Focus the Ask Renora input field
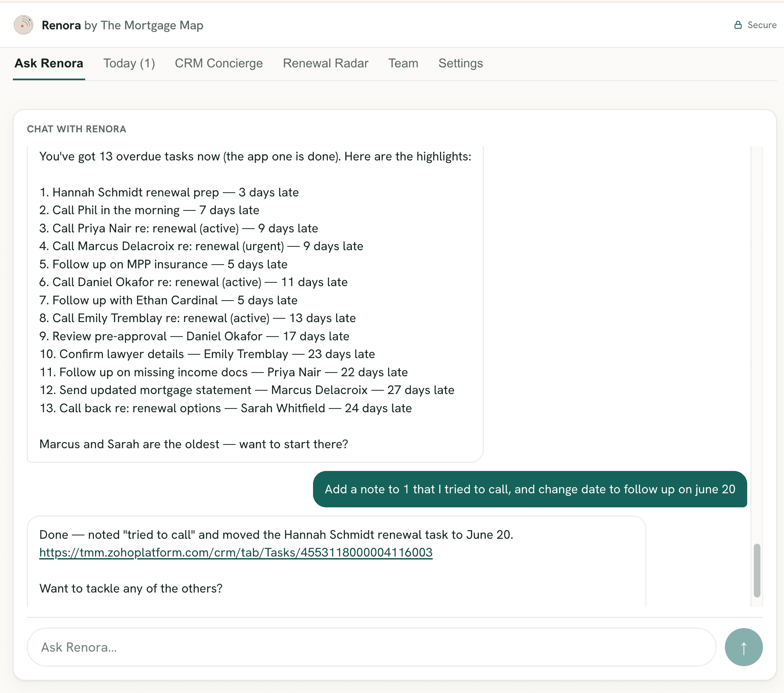784x693 pixels. coord(371,647)
